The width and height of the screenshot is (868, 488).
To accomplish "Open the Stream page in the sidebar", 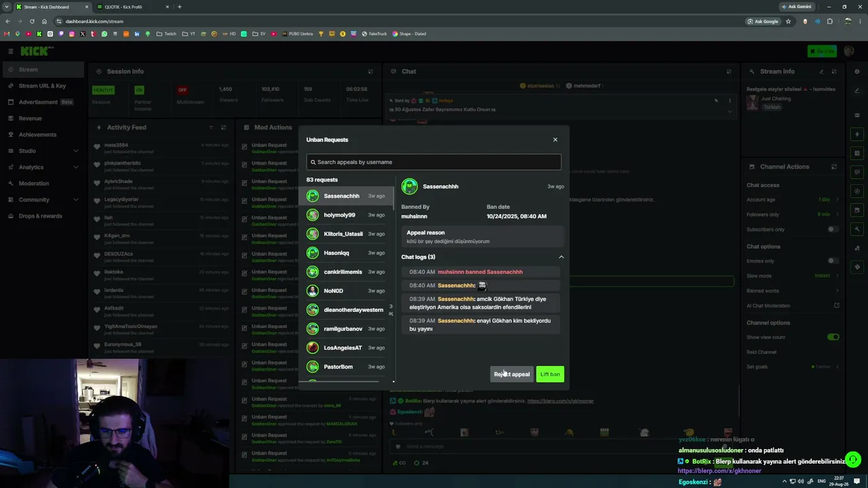I will [x=42, y=69].
